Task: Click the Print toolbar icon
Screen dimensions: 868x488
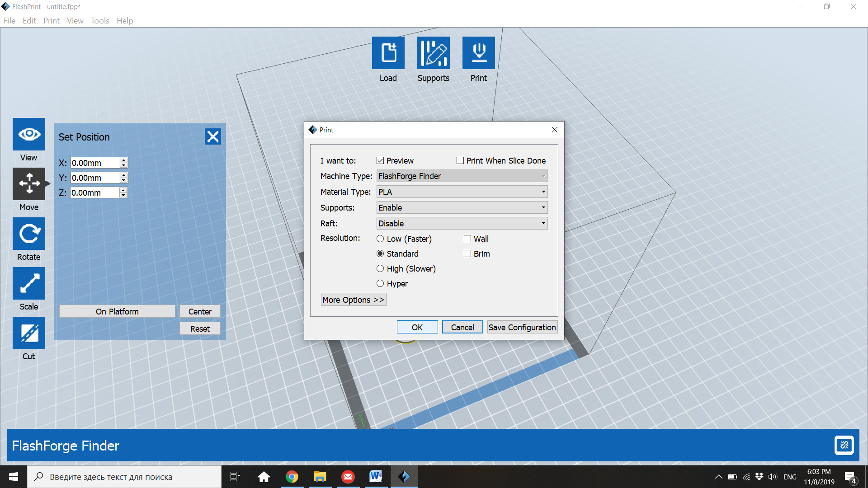Action: pos(478,53)
